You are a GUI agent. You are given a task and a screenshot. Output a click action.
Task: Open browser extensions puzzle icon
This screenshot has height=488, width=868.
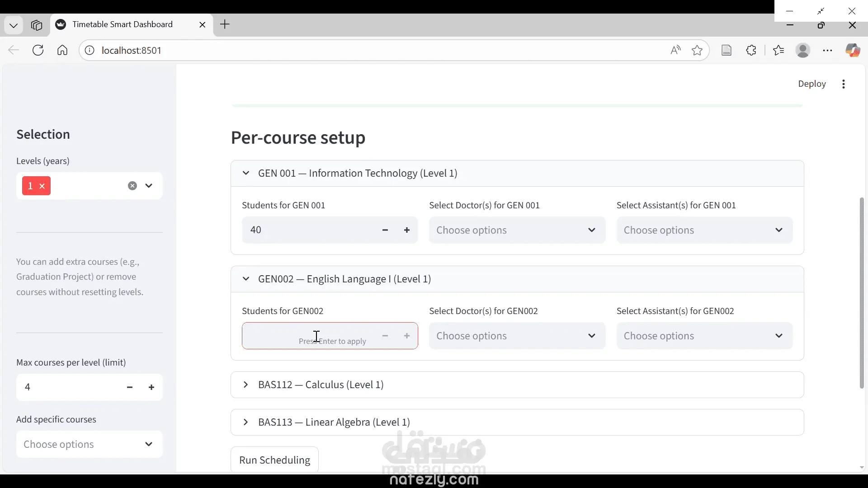pos(751,50)
